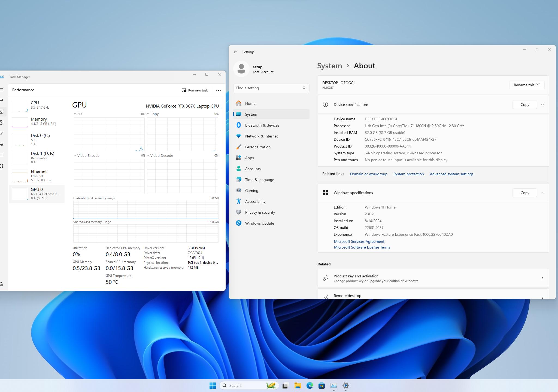
Task: Open the 3D engine graph dropdown
Action: pyautogui.click(x=75, y=114)
